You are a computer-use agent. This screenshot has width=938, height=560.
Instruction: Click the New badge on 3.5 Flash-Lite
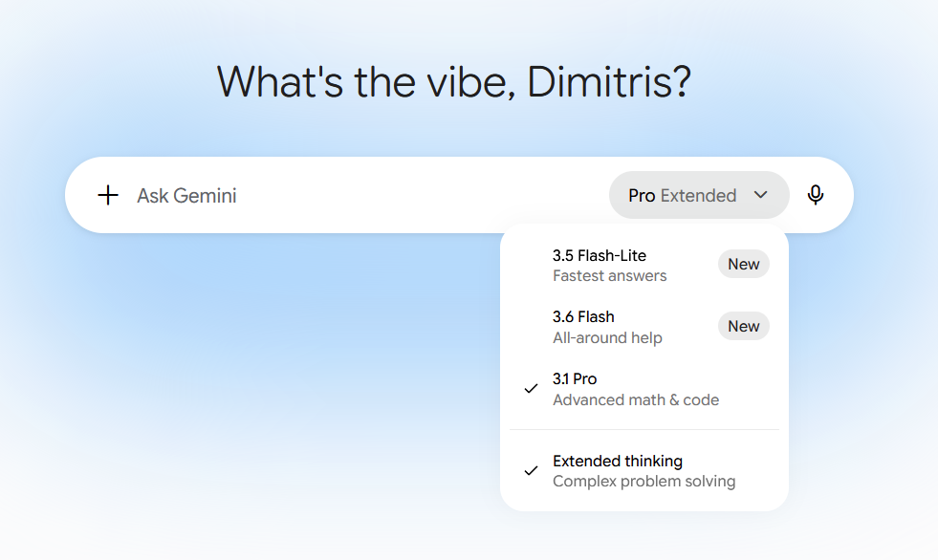(744, 264)
